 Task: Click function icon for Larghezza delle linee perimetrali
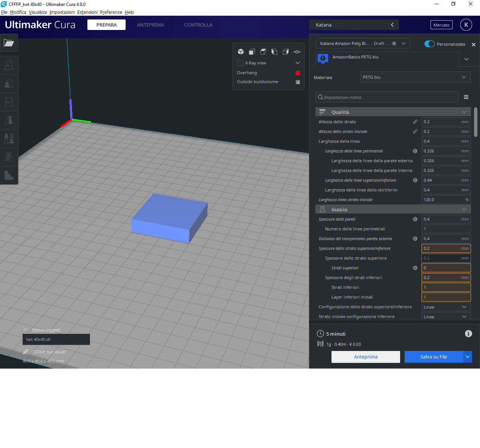[x=415, y=151]
